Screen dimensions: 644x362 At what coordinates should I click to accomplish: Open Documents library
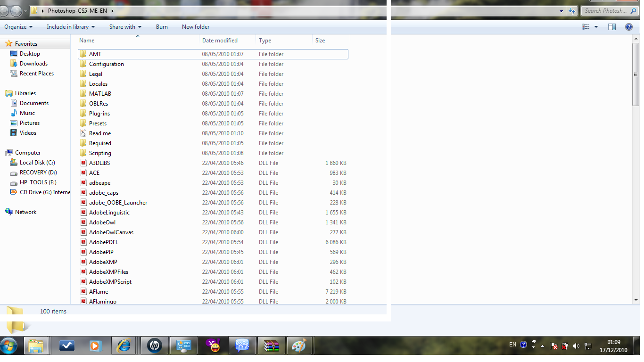tap(34, 103)
